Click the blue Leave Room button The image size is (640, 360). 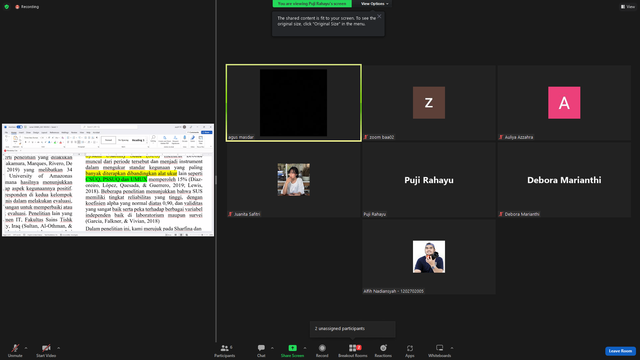coord(620,351)
